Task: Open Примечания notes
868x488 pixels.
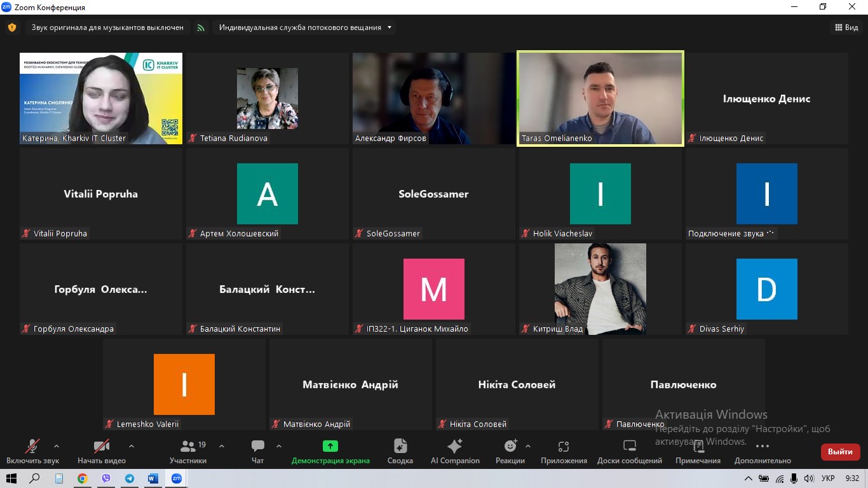Action: [698, 452]
